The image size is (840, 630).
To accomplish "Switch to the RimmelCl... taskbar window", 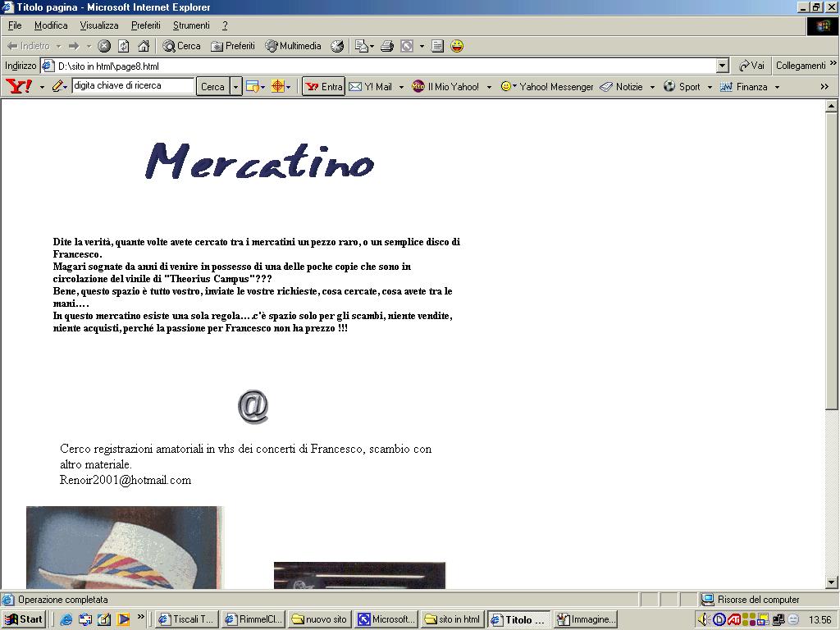I will pos(253,619).
